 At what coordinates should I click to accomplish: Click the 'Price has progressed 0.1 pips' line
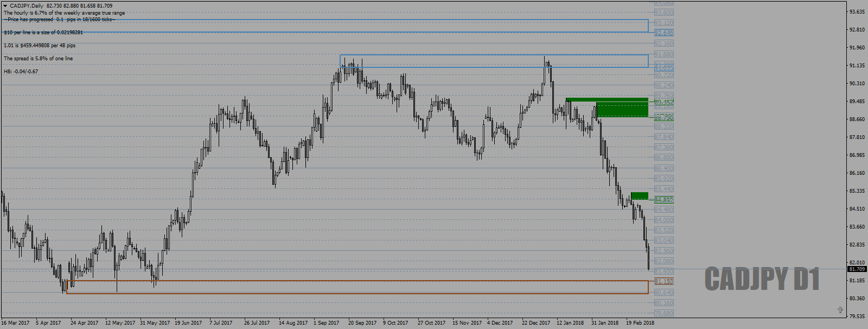tap(59, 20)
